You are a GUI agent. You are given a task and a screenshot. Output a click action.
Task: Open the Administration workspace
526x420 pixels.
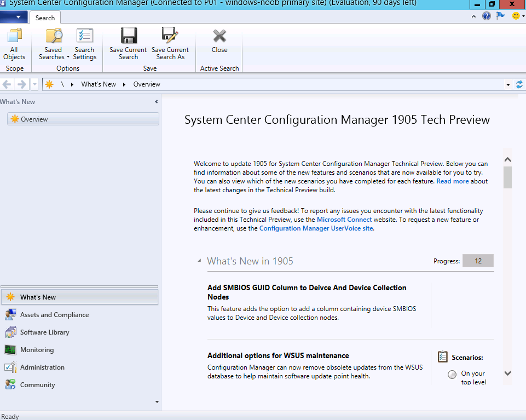[79, 367]
